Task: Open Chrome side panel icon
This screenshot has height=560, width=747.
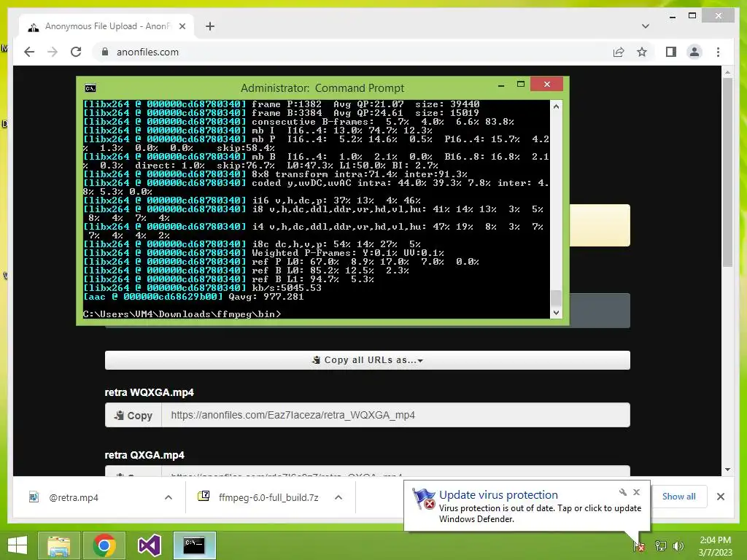Action: [671, 52]
